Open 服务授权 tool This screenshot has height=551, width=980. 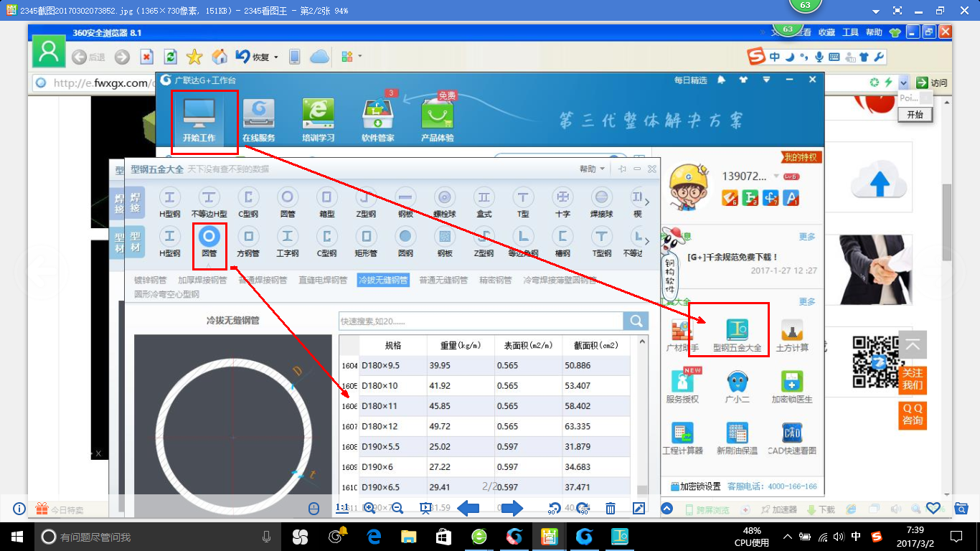682,387
